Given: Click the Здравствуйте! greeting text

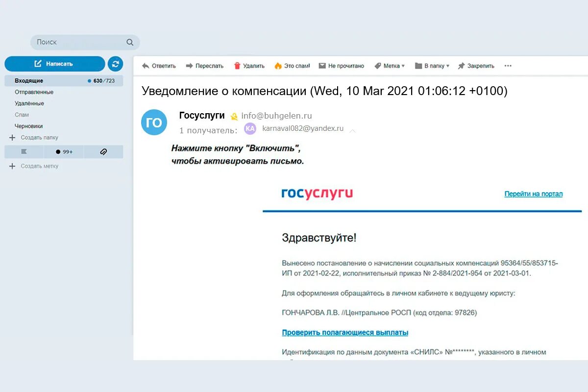Looking at the screenshot, I should point(319,238).
